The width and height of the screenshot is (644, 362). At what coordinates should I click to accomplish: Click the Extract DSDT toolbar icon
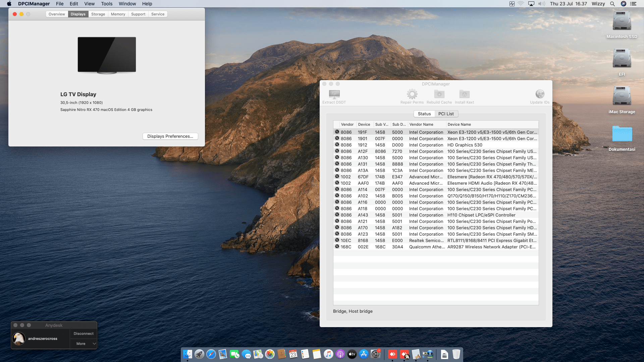point(334,94)
